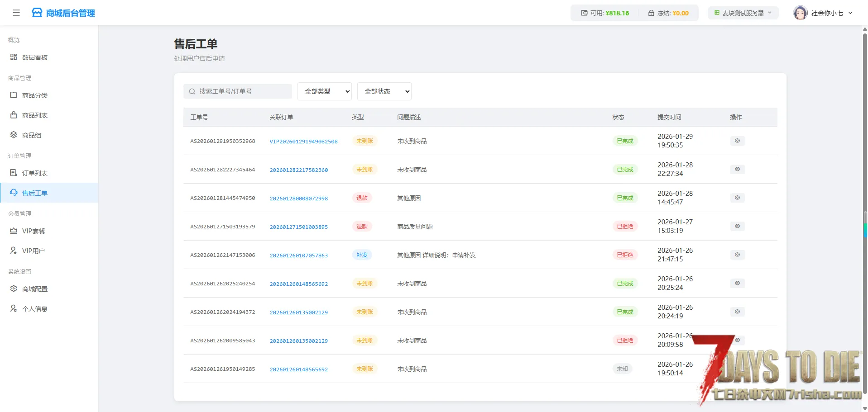View details of ticket AS202601291950352968 via eye icon
Image resolution: width=868 pixels, height=412 pixels.
(x=737, y=141)
